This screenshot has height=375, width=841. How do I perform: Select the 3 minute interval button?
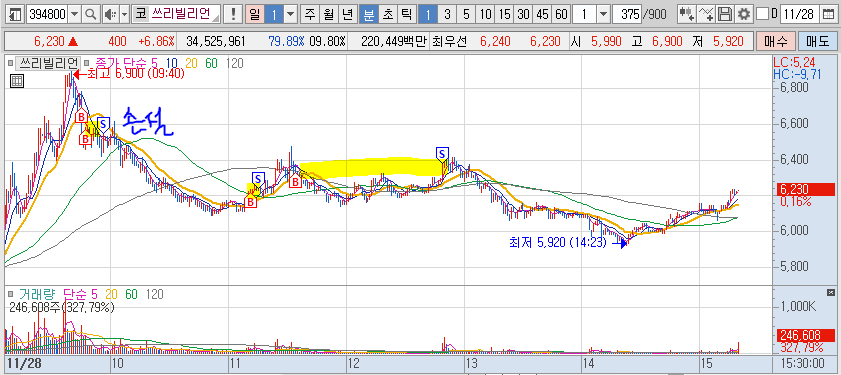click(x=447, y=14)
